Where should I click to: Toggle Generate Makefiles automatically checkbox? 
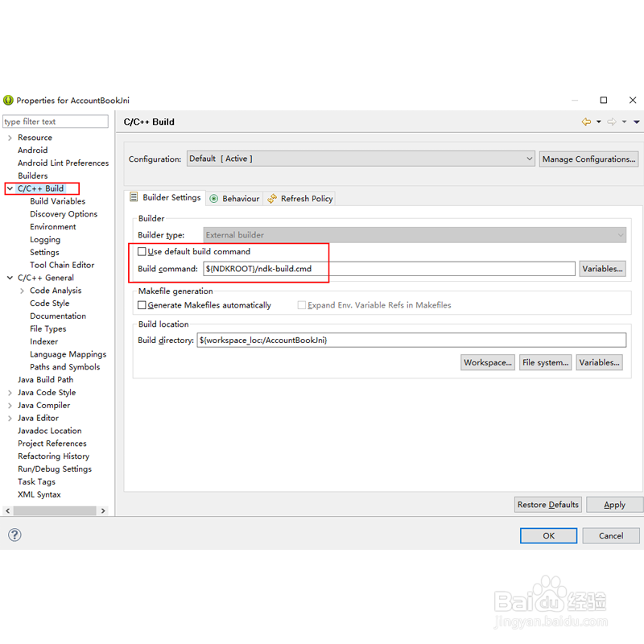pyautogui.click(x=142, y=305)
